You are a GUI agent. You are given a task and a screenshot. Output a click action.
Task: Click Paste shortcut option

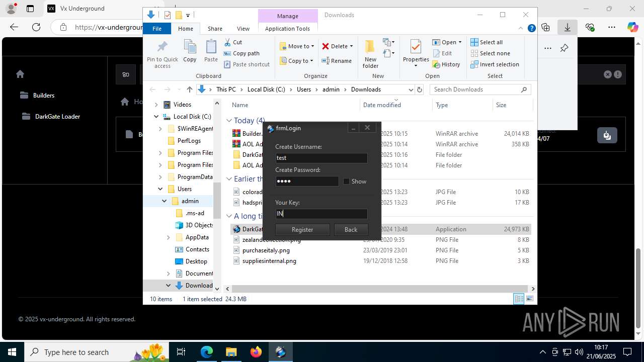coord(247,64)
